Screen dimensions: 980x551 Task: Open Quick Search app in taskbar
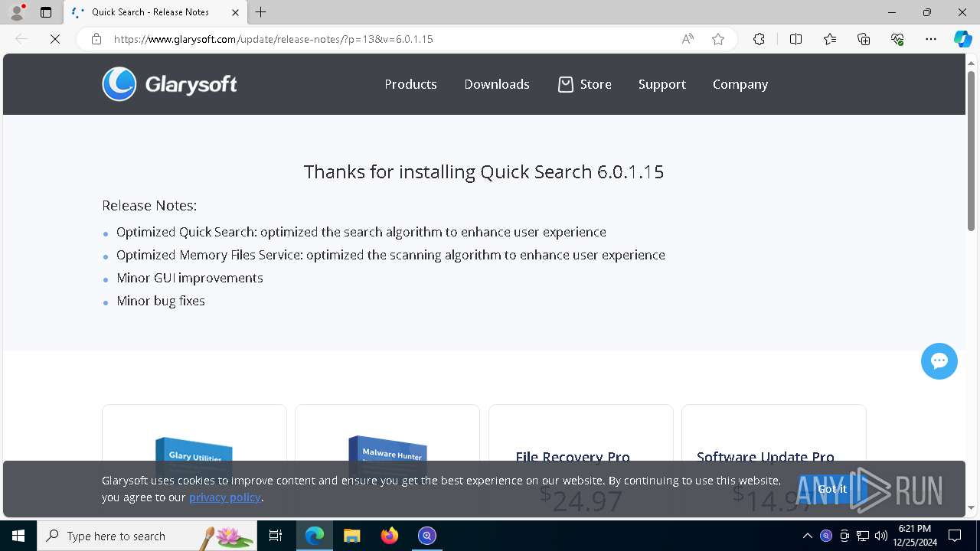(427, 536)
